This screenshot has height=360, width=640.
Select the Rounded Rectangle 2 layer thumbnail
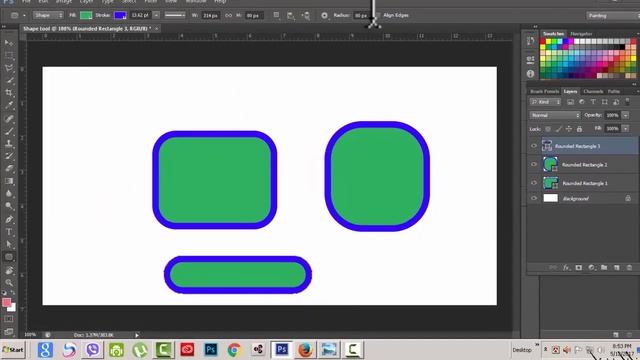click(550, 164)
